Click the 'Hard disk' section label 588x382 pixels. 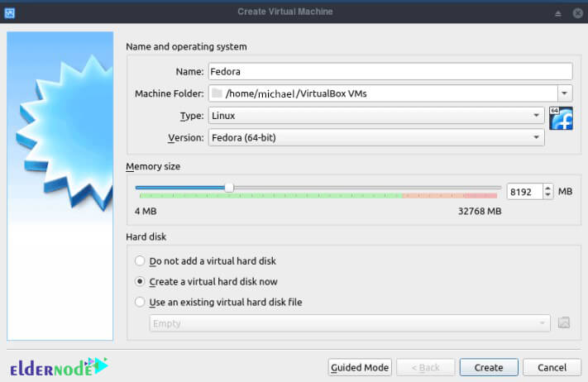tap(146, 236)
